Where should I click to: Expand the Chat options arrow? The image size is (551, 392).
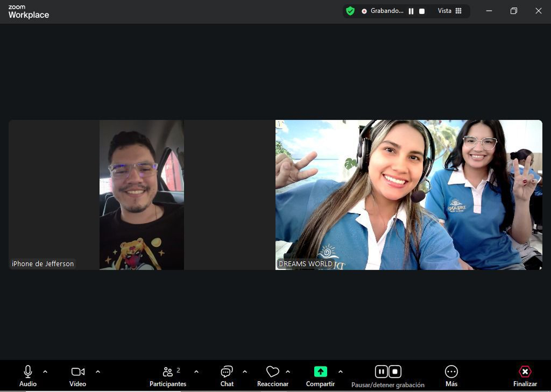click(245, 372)
